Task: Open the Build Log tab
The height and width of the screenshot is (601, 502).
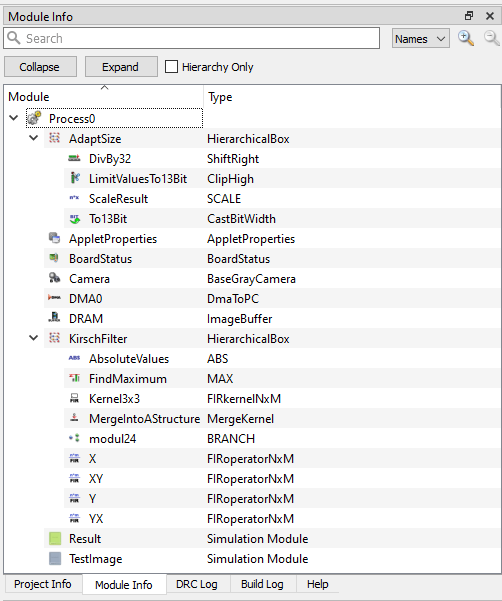Action: tap(262, 584)
